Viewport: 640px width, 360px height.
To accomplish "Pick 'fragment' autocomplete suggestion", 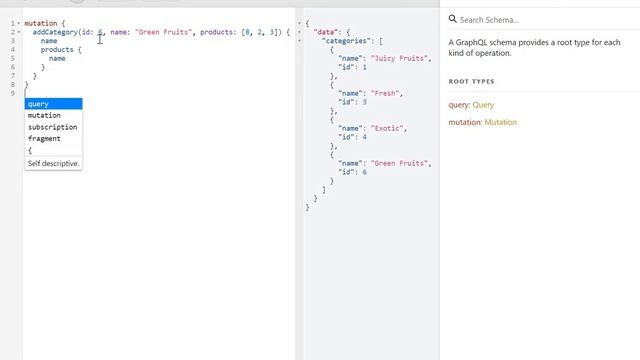I will [53, 139].
